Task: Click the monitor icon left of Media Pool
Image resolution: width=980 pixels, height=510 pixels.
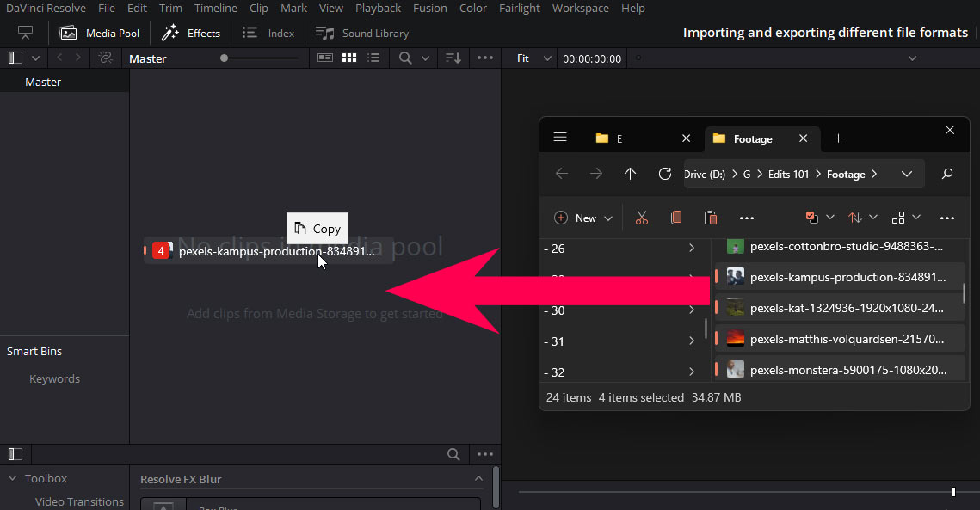Action: pyautogui.click(x=25, y=33)
